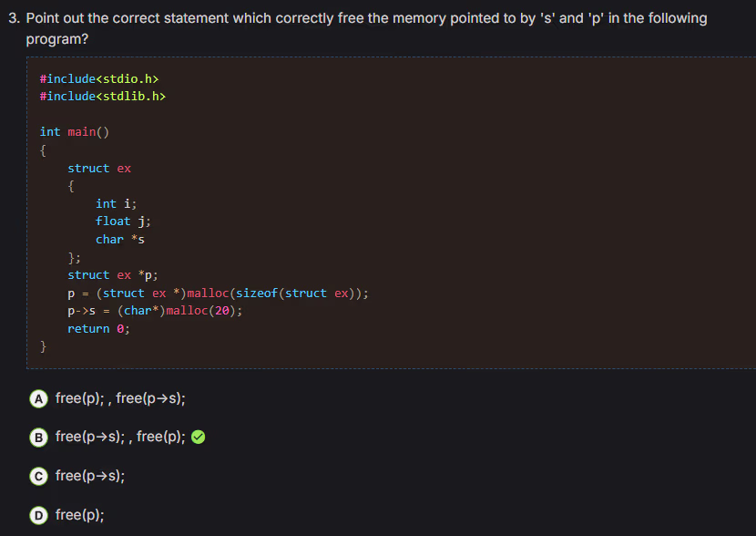756x536 pixels.
Task: Click the 'float j;' member declaration
Action: pos(123,222)
